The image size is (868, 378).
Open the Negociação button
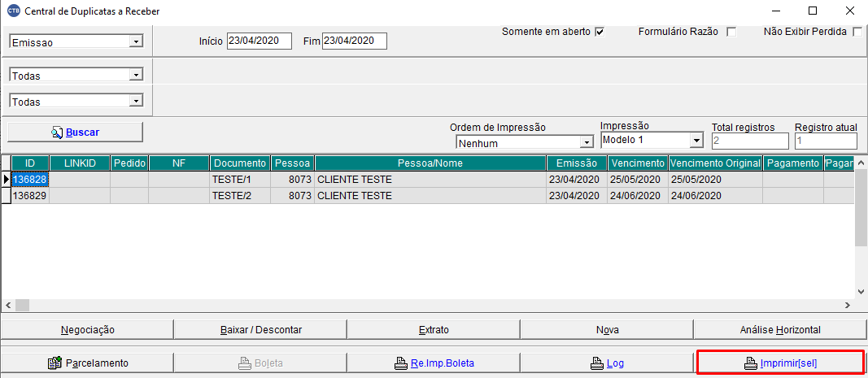87,330
